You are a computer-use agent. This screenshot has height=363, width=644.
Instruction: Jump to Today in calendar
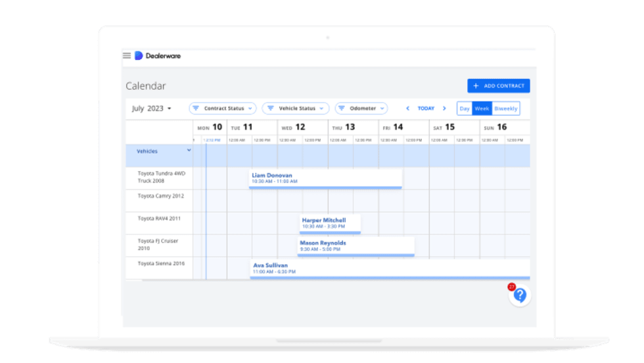coord(426,109)
